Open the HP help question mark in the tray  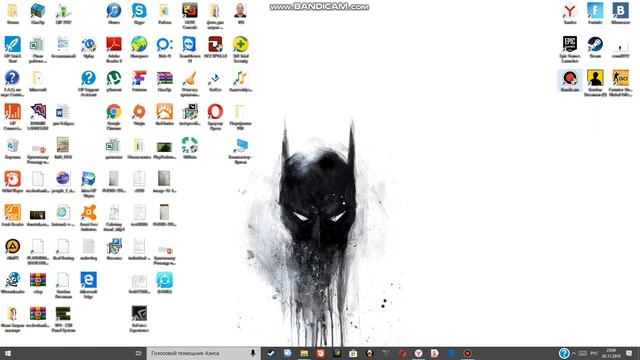pyautogui.click(x=564, y=353)
